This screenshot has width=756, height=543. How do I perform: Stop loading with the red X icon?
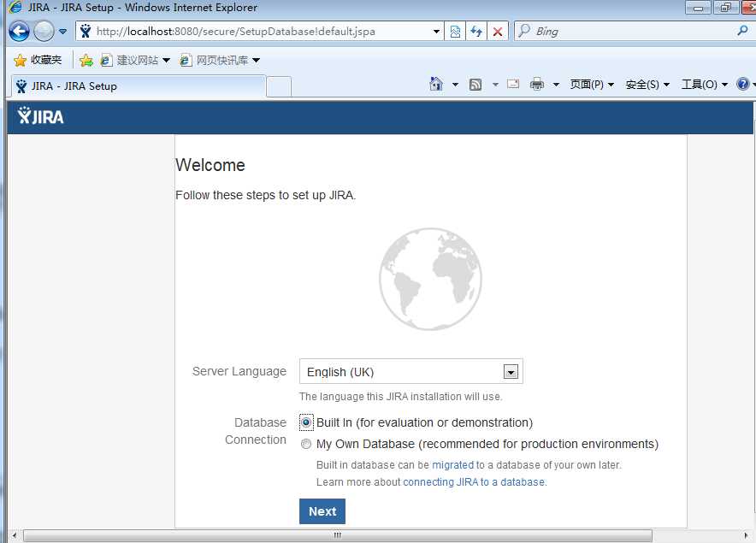(x=498, y=32)
